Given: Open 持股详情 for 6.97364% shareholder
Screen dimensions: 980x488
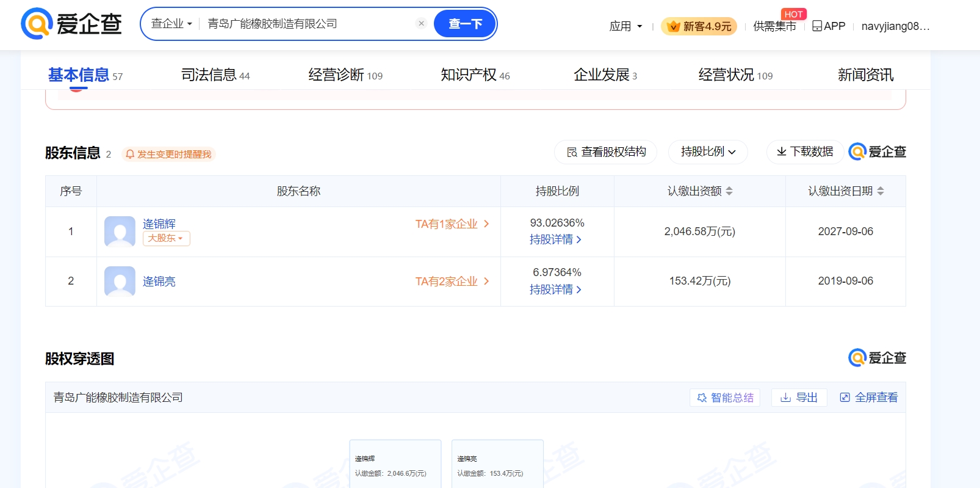Looking at the screenshot, I should pyautogui.click(x=555, y=290).
